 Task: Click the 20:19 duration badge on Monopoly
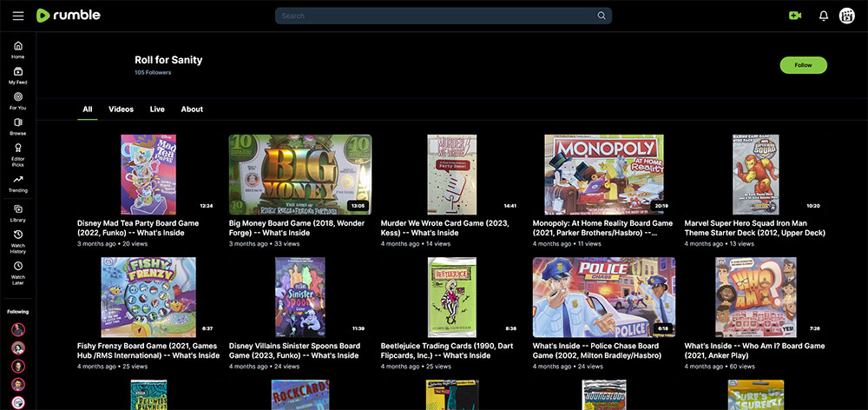point(661,206)
